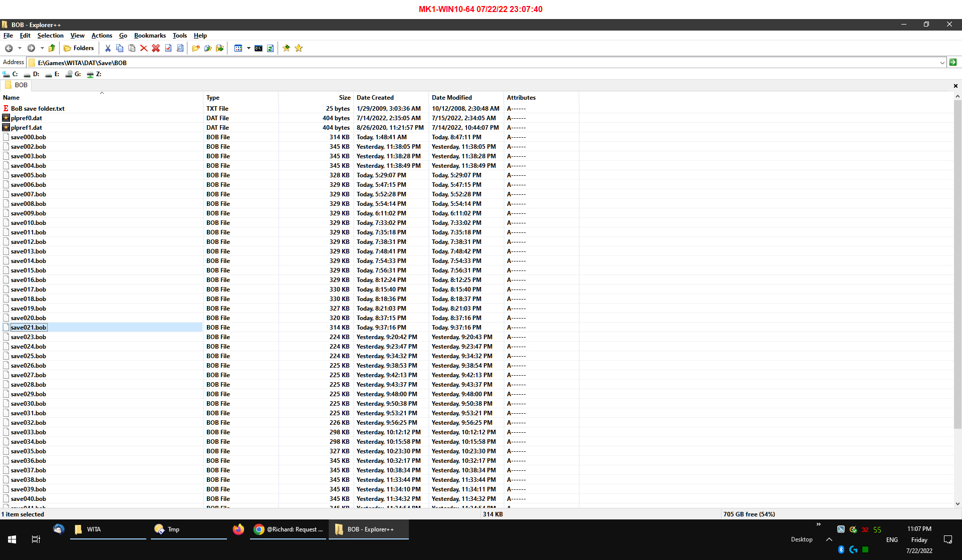Image resolution: width=962 pixels, height=560 pixels.
Task: Click the Delete permanently bold red X
Action: pos(156,48)
